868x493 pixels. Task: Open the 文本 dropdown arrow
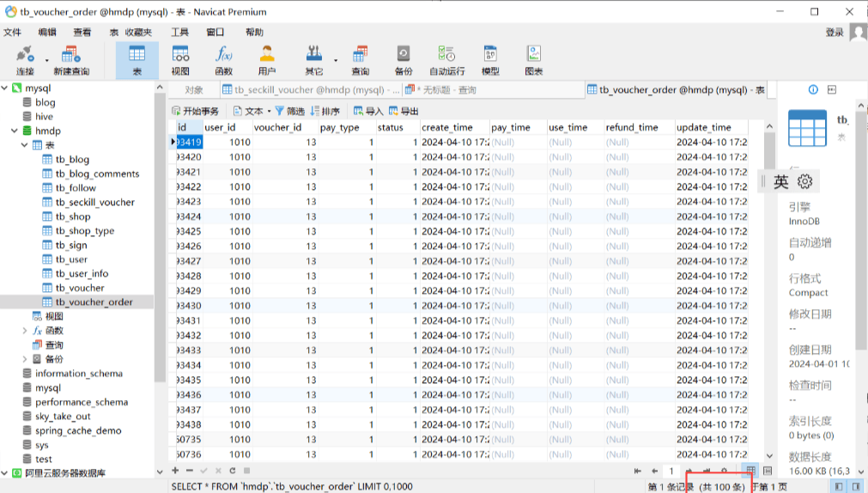269,111
